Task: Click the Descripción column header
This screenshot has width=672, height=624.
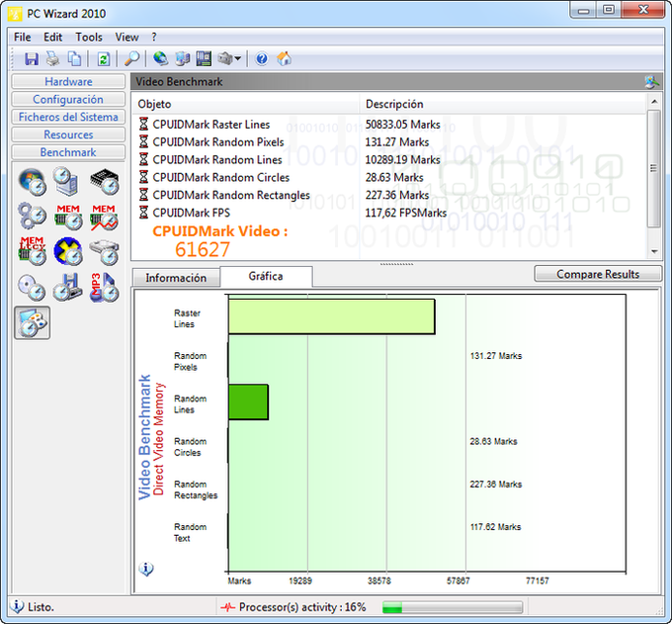Action: coord(503,104)
